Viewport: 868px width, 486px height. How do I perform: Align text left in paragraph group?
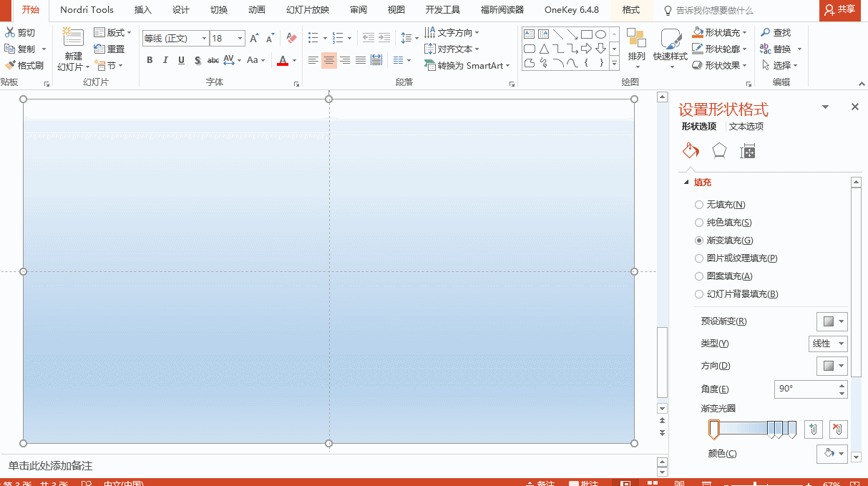tap(313, 60)
